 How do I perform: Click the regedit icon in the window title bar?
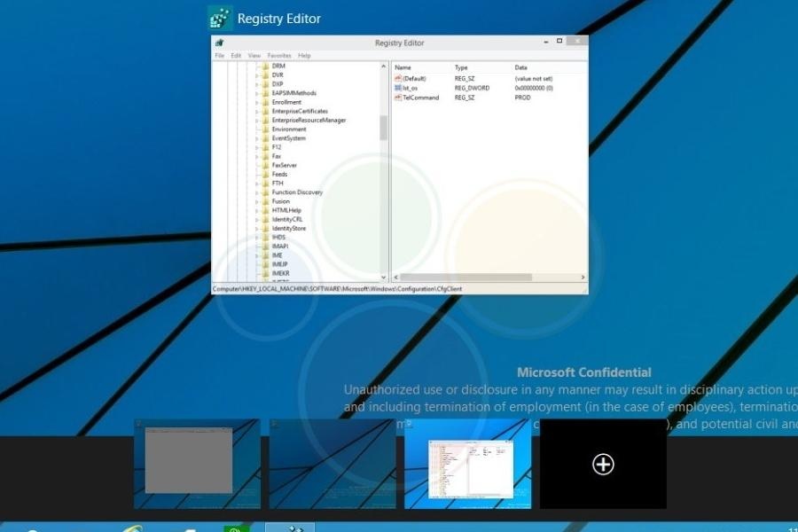pos(219,43)
